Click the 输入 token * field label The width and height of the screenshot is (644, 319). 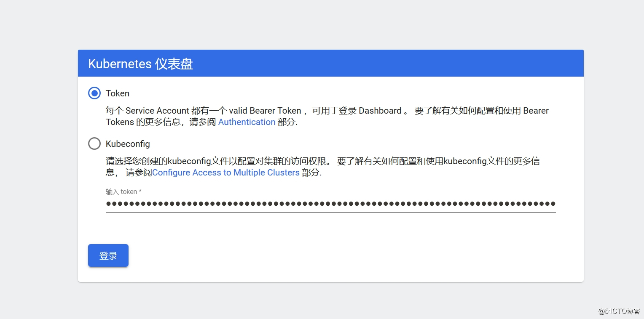[123, 192]
